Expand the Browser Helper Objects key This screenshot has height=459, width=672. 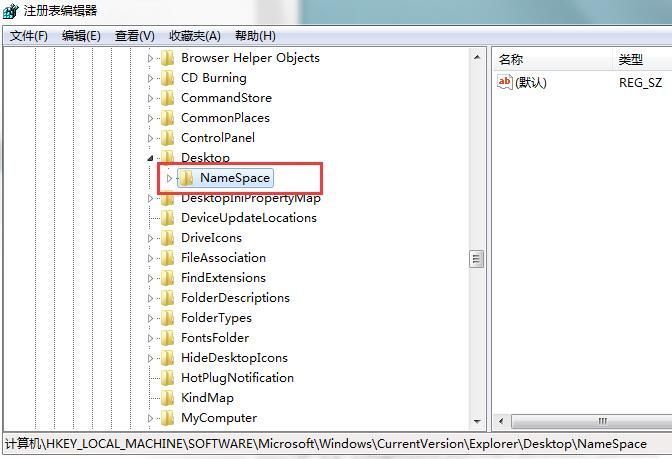[152, 58]
